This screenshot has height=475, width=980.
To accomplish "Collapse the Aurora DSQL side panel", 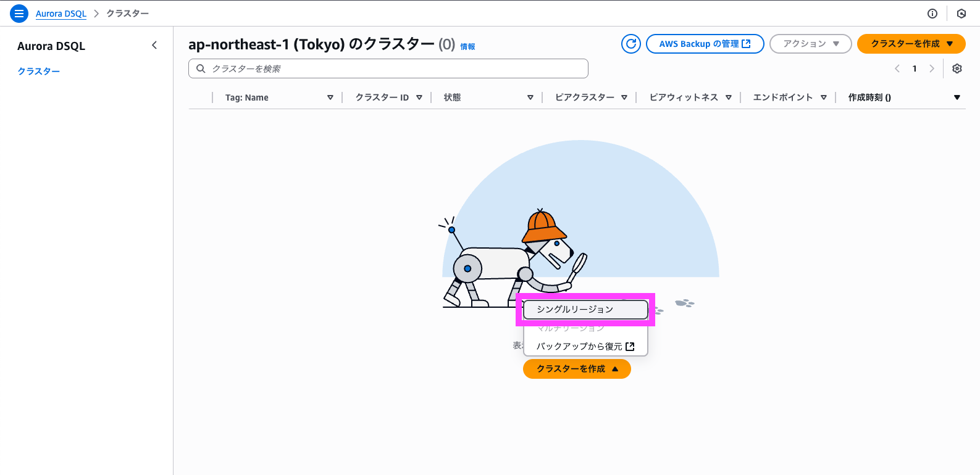I will [154, 45].
